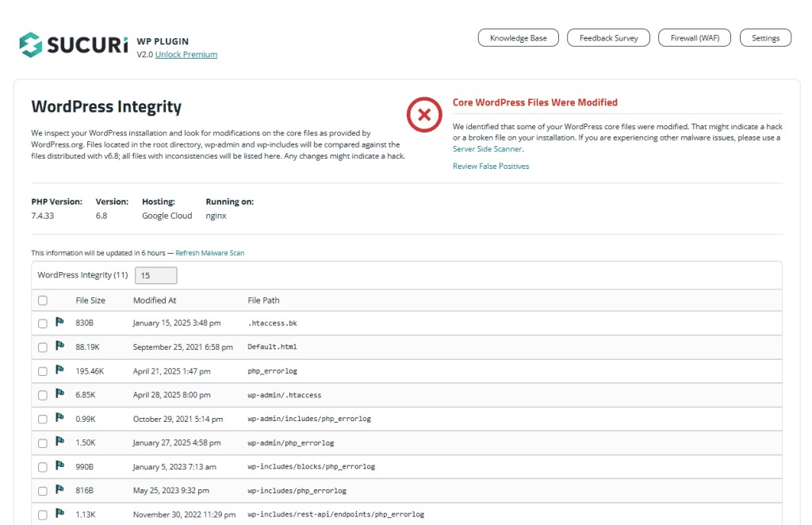812x525 pixels.
Task: Open the Knowledge Base
Action: (519, 38)
